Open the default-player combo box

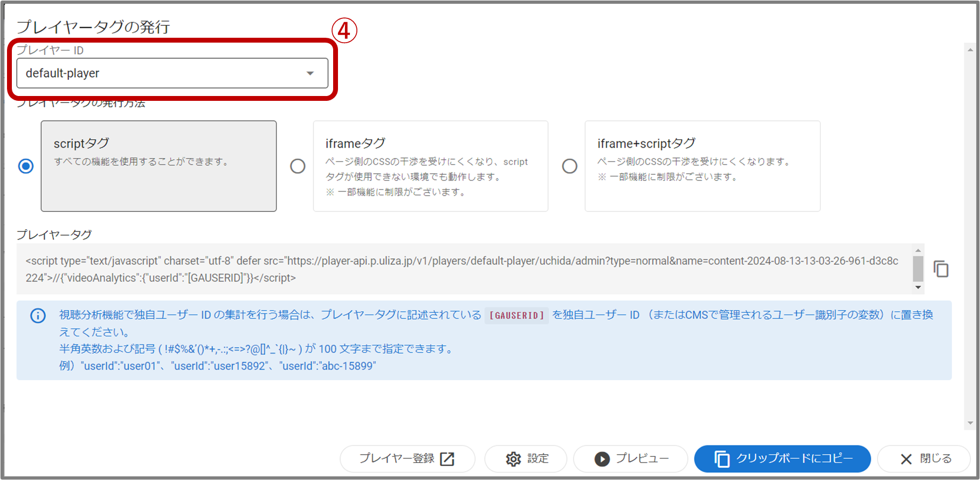(162, 73)
